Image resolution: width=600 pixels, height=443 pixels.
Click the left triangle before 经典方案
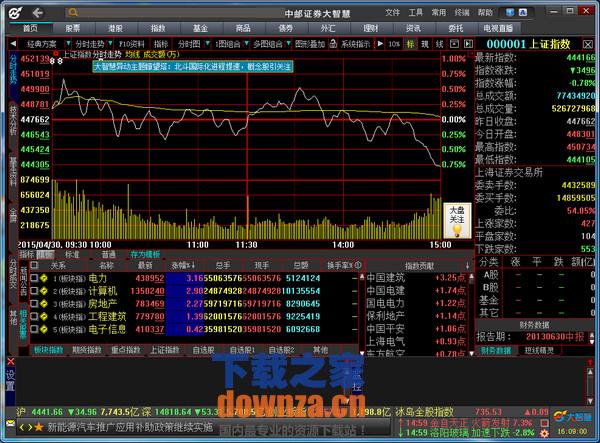click(13, 44)
